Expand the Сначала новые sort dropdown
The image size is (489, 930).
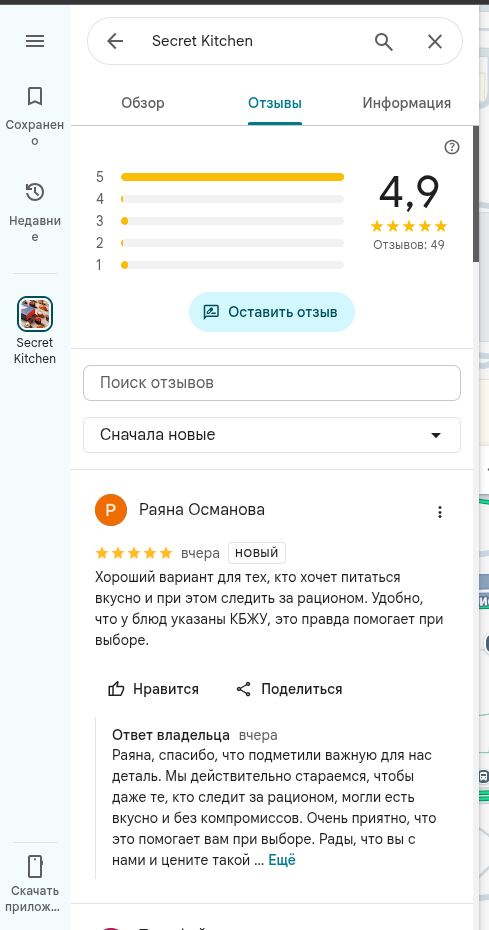click(x=272, y=435)
